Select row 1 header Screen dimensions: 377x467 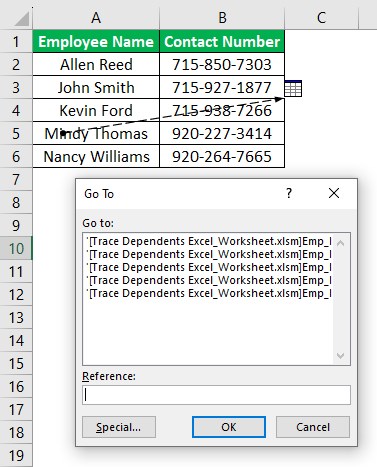(x=16, y=42)
